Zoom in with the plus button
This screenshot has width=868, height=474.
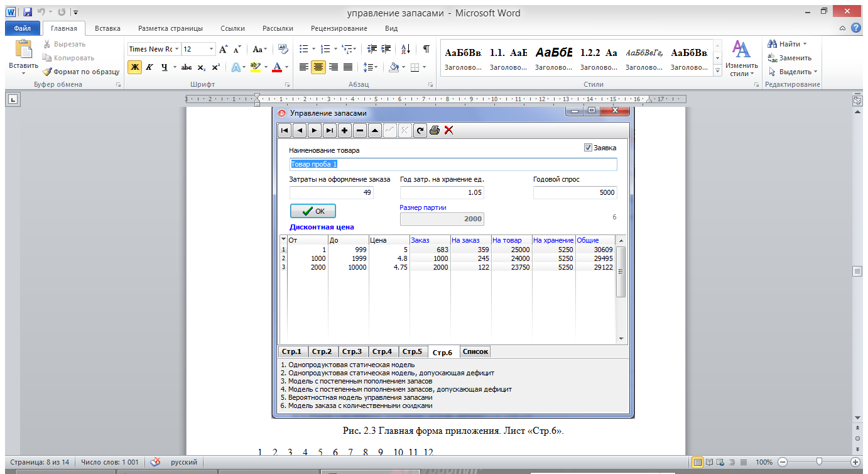click(x=855, y=462)
